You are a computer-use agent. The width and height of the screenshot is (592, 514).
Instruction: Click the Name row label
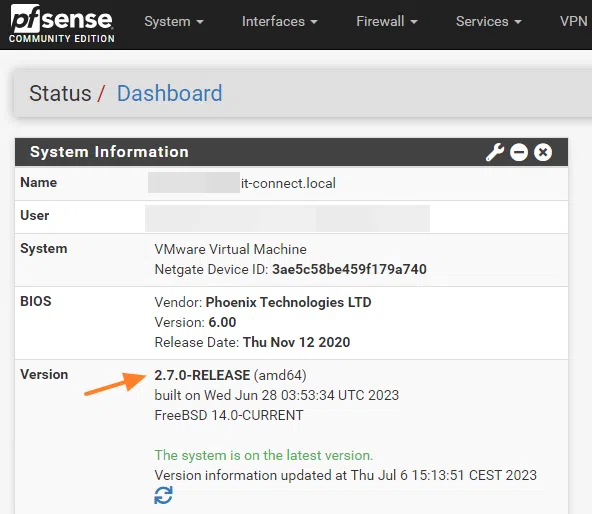click(x=39, y=182)
